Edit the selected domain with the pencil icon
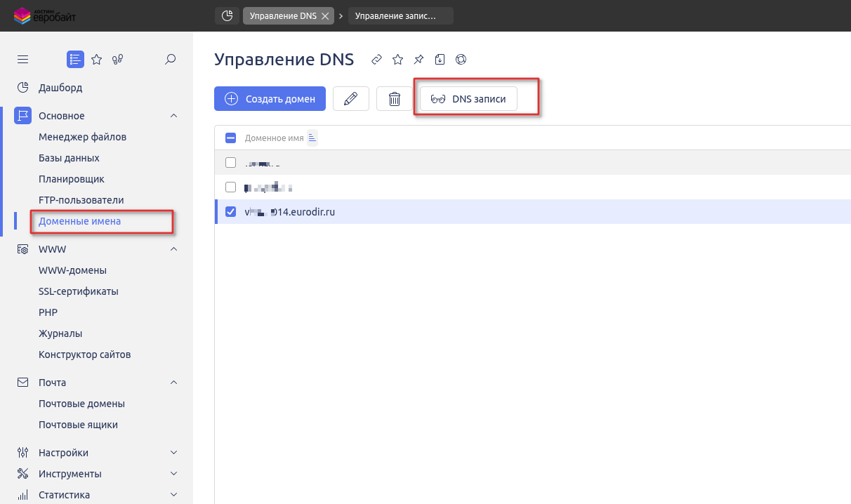 350,98
